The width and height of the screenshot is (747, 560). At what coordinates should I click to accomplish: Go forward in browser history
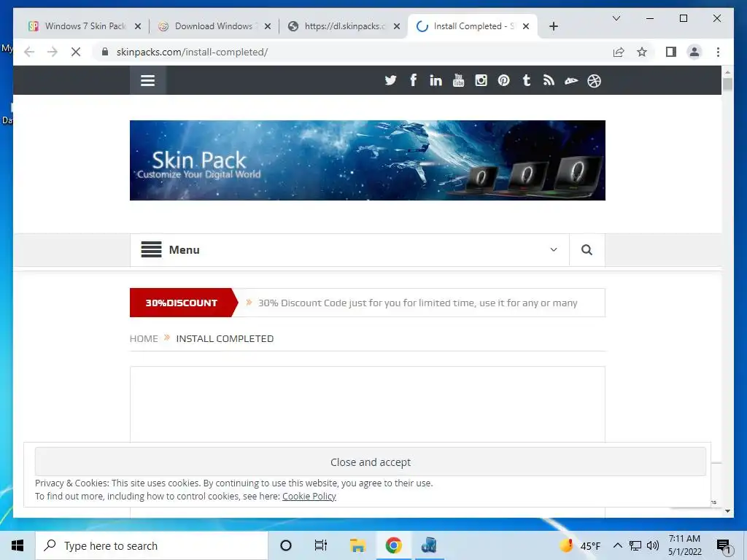[x=53, y=52]
